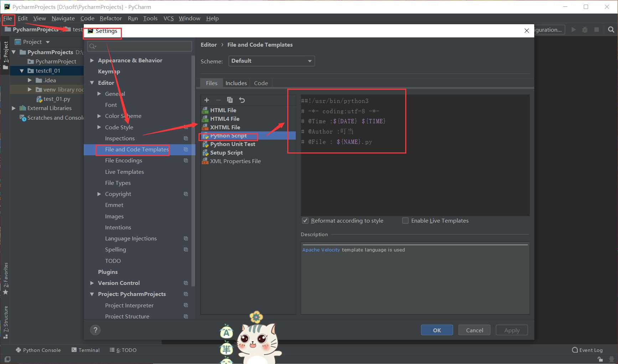Click project-level icon beside Language Injections
Screen dimensions: 618x364
(x=186, y=238)
